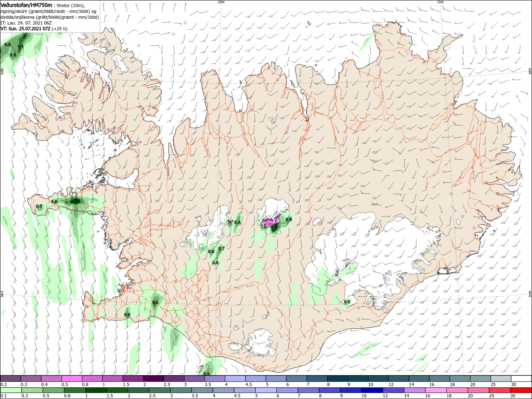Pick the light pink rain swatch between 16 and 18
The height and width of the screenshot is (399, 532).
click(x=437, y=390)
